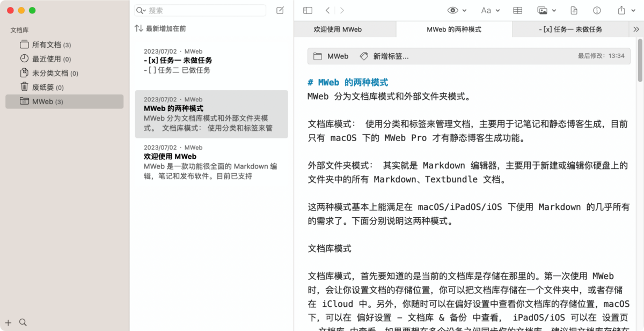Insert a table via table icon
The image size is (644, 331).
[x=518, y=10]
